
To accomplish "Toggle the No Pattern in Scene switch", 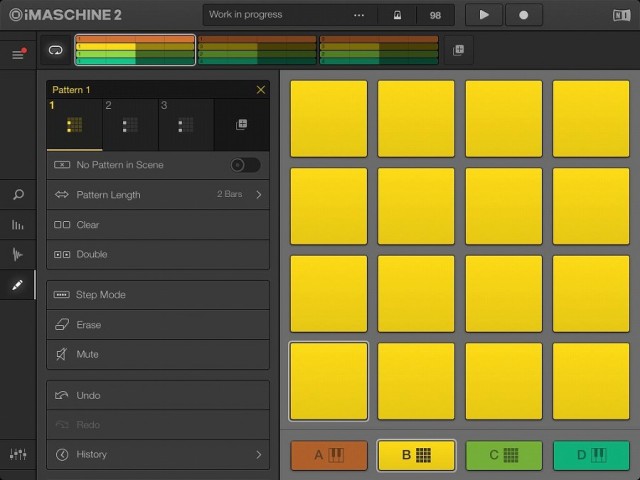I will pos(245,165).
